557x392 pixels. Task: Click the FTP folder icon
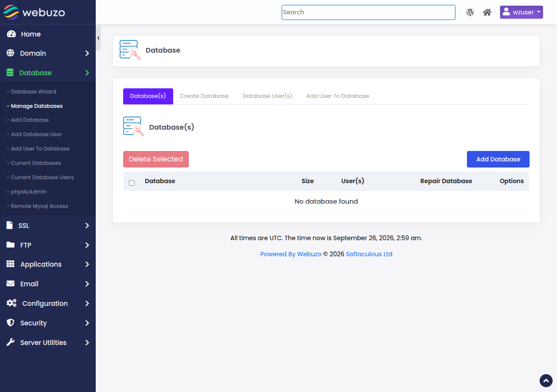[x=10, y=245]
